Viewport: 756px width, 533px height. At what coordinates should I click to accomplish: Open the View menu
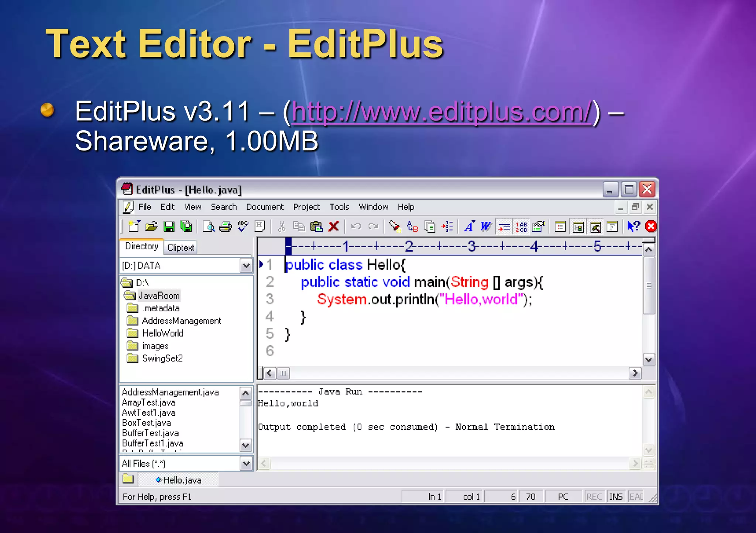[193, 207]
